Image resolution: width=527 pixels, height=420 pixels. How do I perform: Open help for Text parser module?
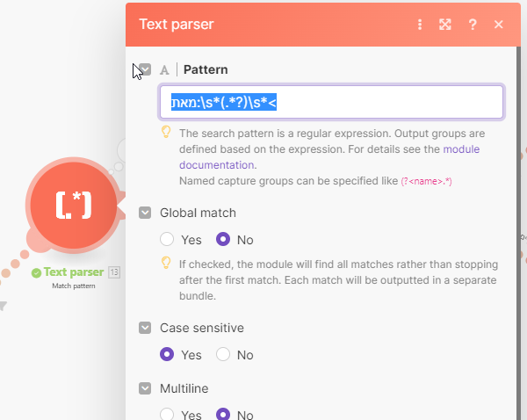point(473,25)
